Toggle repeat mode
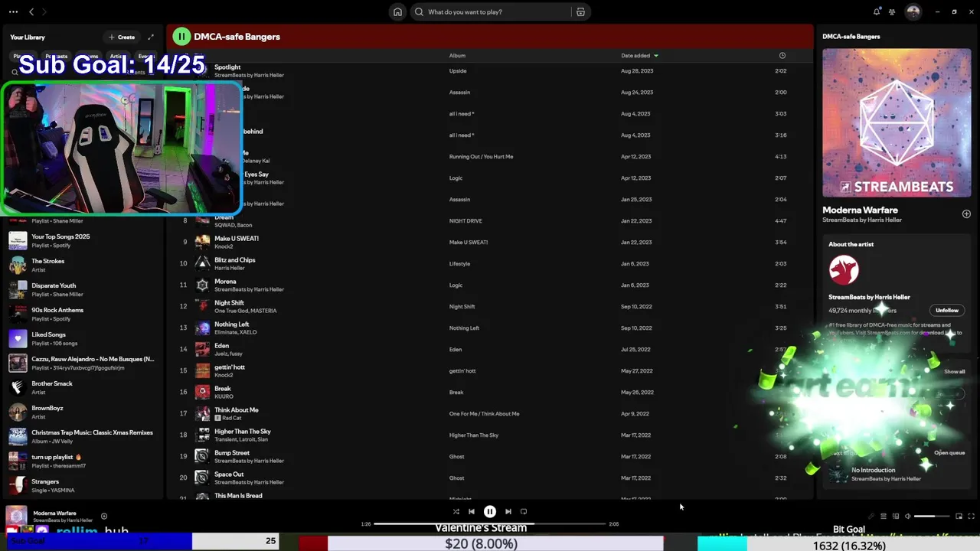This screenshot has width=980, height=551. click(x=524, y=511)
